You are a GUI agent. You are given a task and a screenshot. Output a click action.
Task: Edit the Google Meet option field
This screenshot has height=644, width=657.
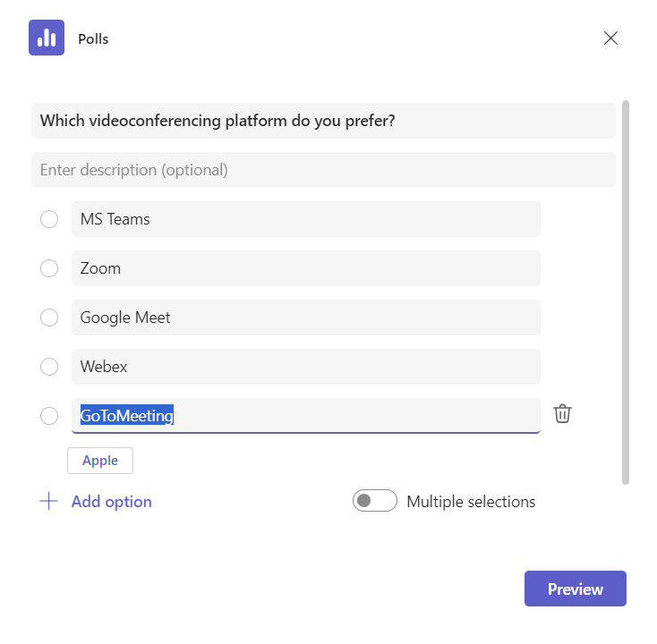click(305, 318)
